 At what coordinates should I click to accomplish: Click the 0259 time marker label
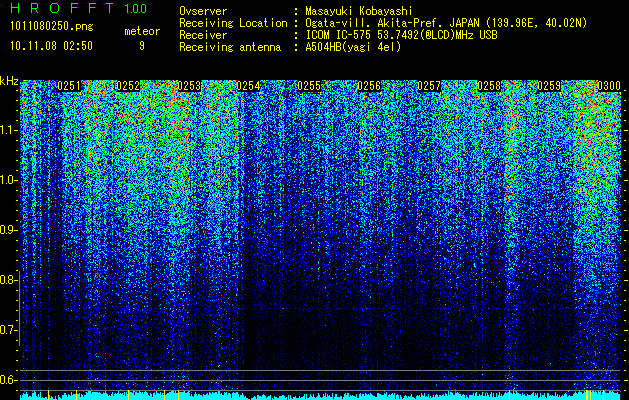tap(549, 86)
